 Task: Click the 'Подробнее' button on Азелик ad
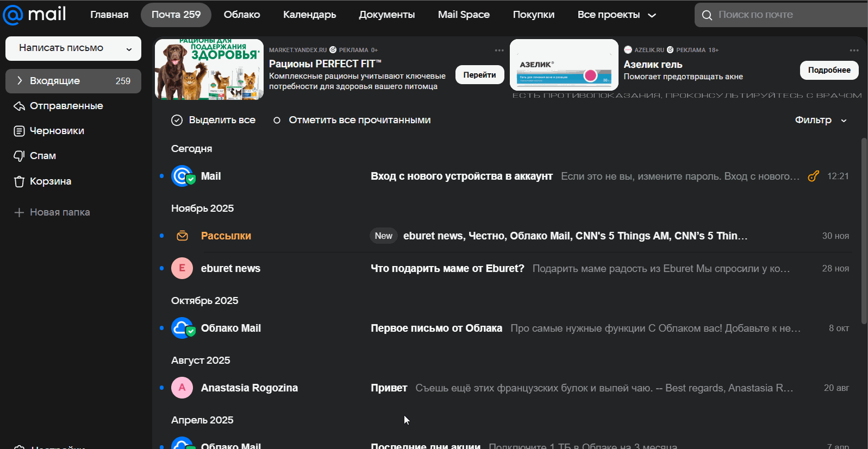click(x=829, y=70)
